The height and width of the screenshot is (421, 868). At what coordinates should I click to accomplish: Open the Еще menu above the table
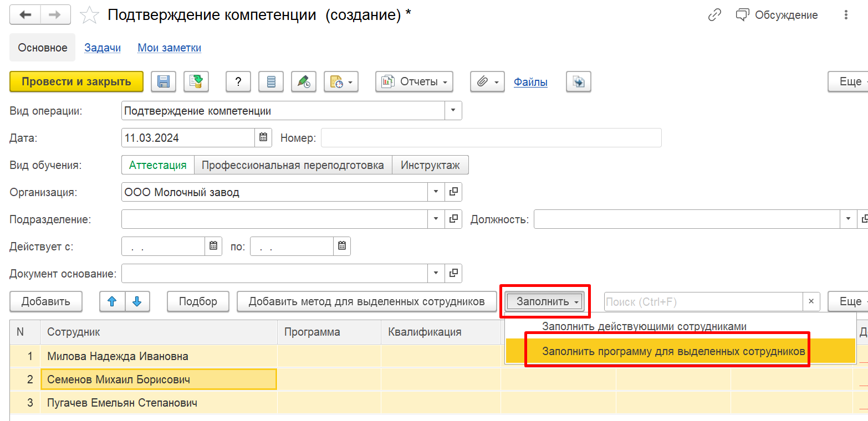(x=848, y=301)
